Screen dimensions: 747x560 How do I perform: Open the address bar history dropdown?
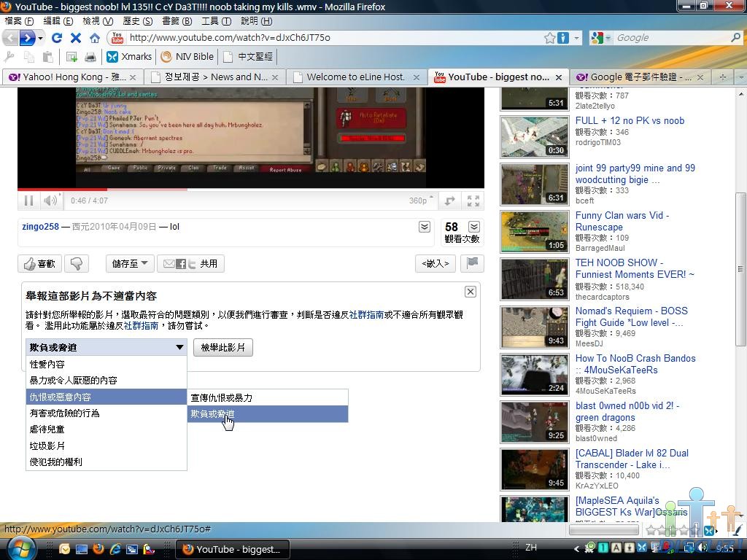(576, 38)
